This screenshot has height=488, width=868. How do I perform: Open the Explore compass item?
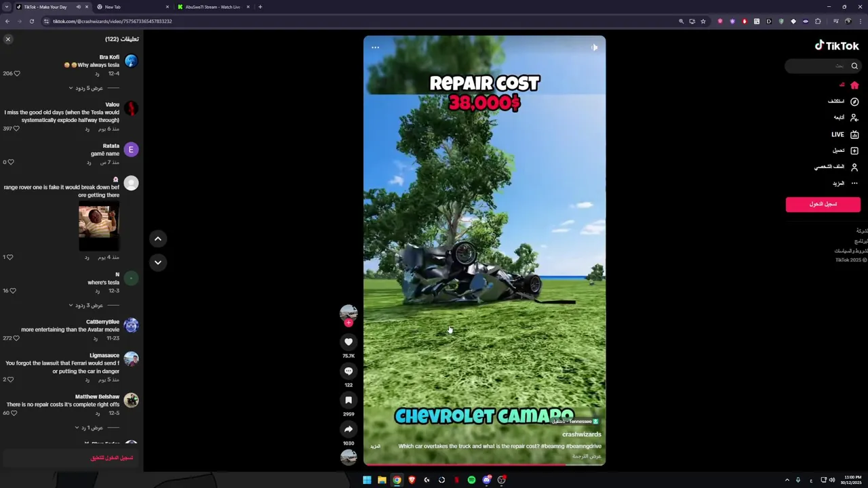click(x=844, y=102)
